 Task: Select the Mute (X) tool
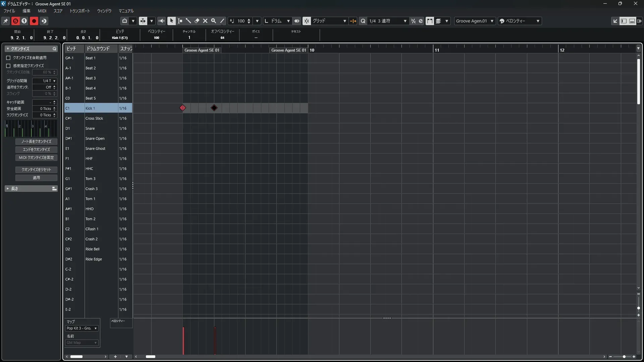tap(205, 21)
